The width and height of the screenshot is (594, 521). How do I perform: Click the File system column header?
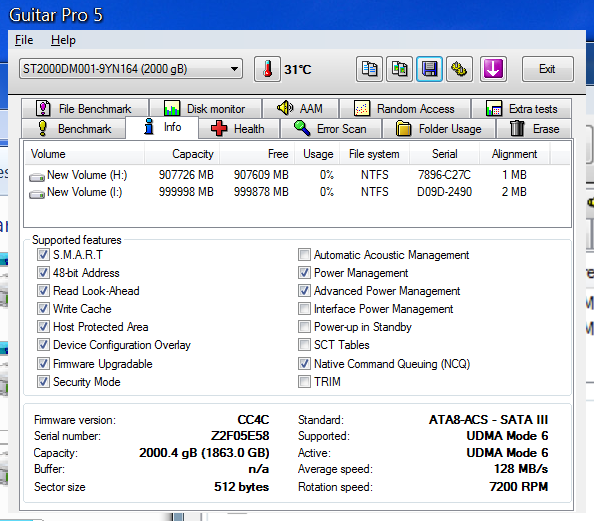click(374, 153)
